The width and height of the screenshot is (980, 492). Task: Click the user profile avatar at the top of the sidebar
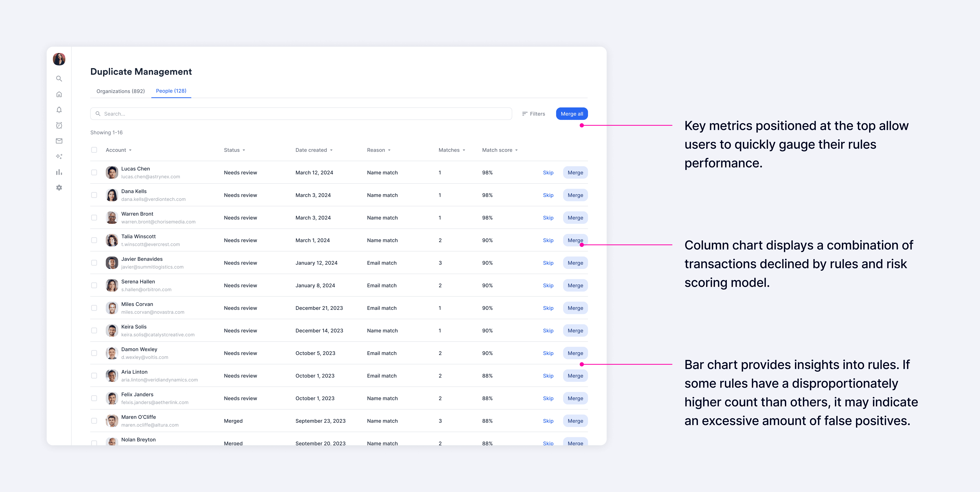point(59,59)
